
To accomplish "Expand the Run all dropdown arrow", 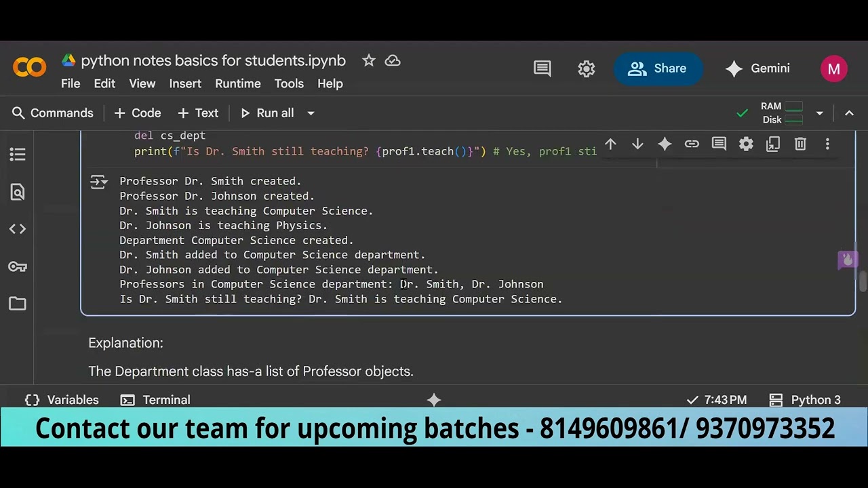I will tap(311, 113).
